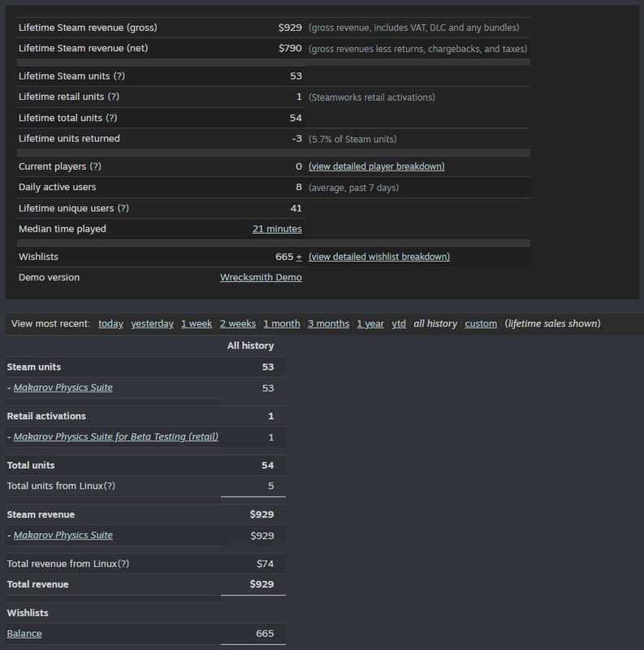Click the Daily active users value 8
The image size is (644, 650).
coord(299,188)
